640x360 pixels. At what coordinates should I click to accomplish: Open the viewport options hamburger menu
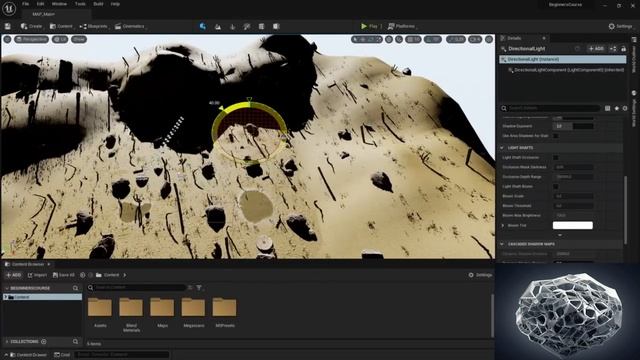(x=7, y=39)
